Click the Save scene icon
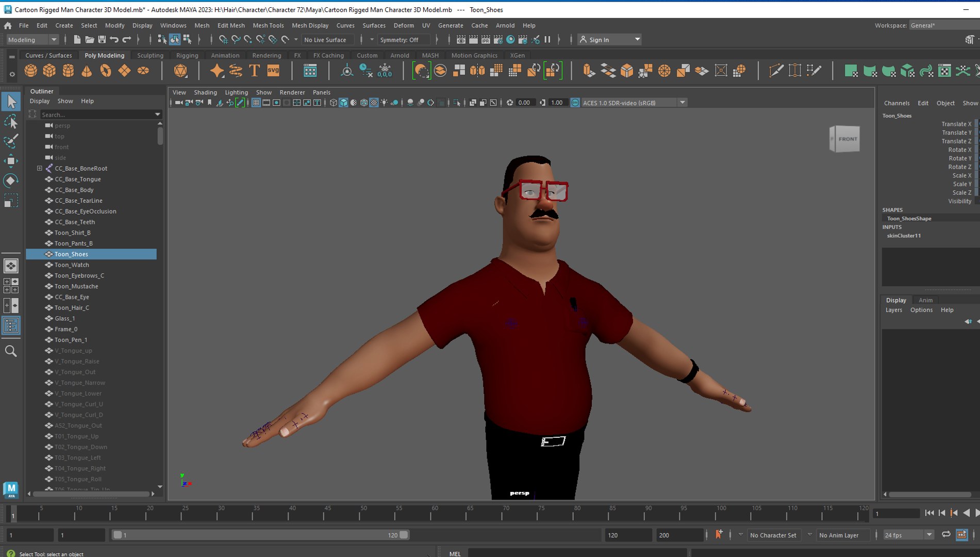This screenshot has height=557, width=980. tap(102, 40)
